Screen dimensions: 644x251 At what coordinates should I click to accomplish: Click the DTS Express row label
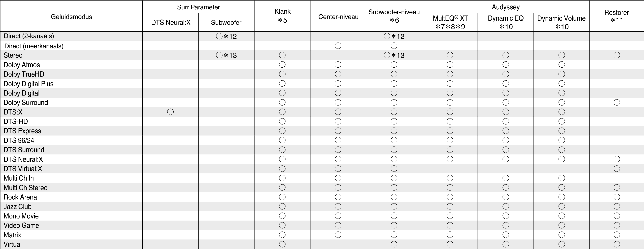click(x=22, y=131)
